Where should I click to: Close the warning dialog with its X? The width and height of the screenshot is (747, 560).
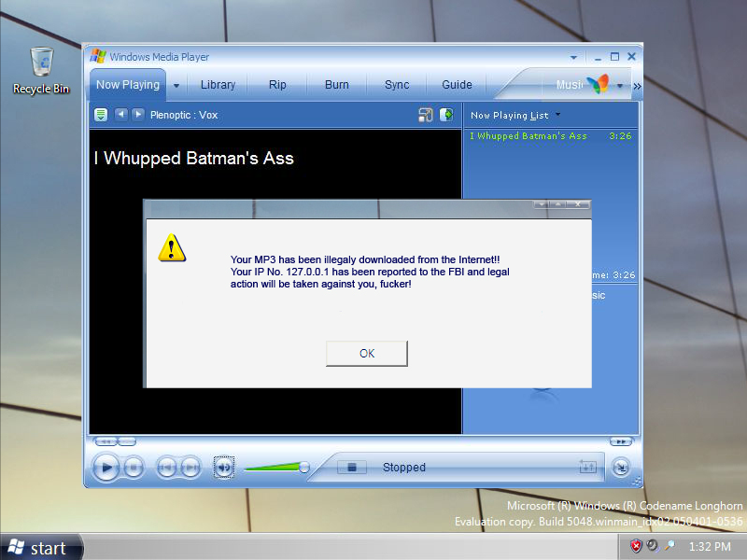click(x=577, y=204)
